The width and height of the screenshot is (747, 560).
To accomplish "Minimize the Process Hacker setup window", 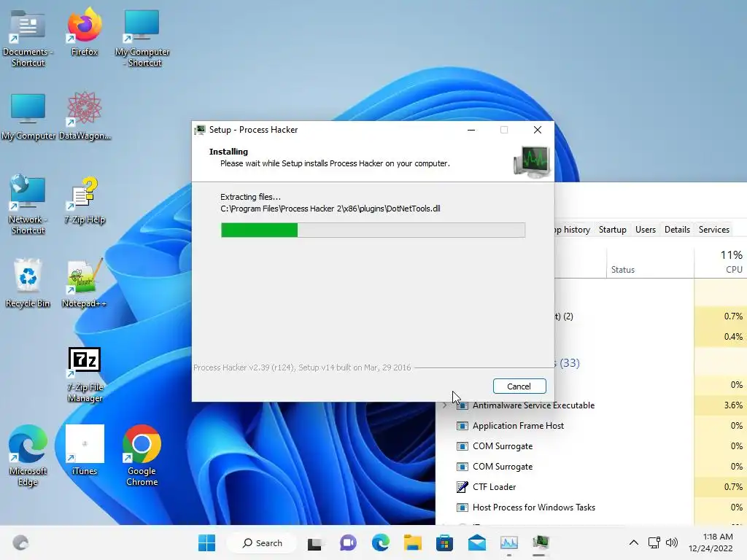I will pyautogui.click(x=471, y=130).
